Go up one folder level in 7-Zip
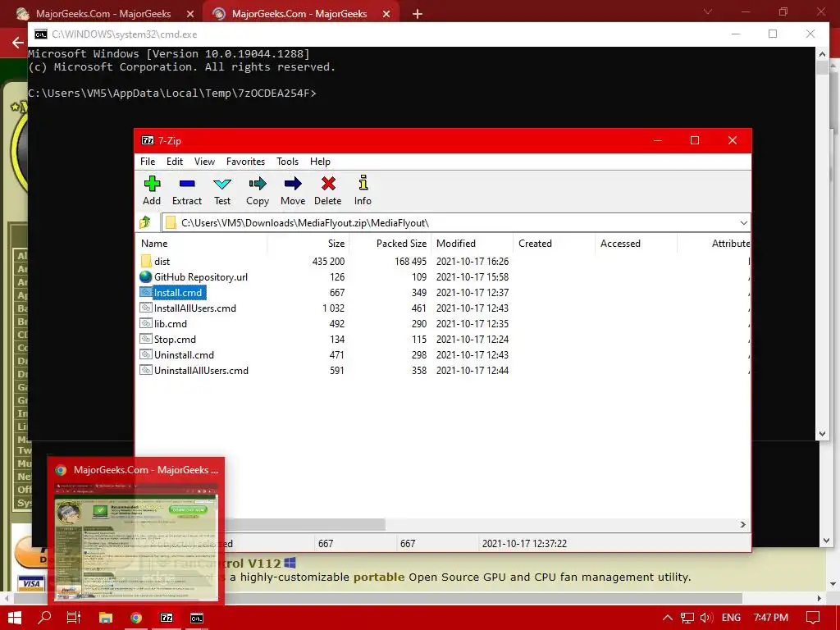Screen dimensions: 840x630 (145, 222)
